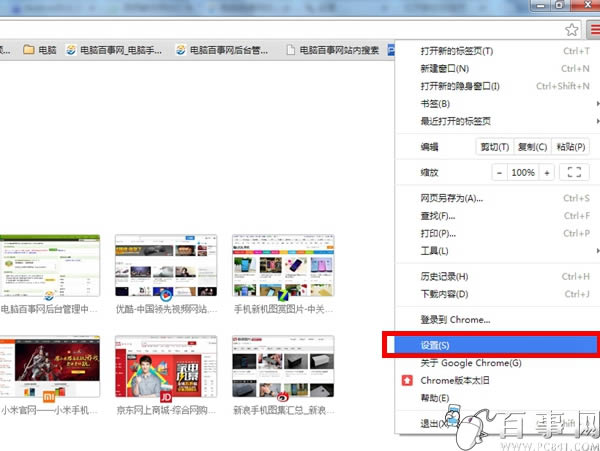Click the 粘贴(P) button

coord(570,147)
